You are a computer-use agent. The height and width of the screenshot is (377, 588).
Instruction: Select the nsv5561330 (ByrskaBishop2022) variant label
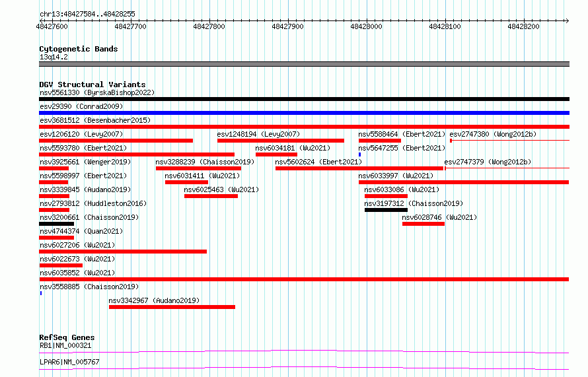tap(97, 92)
